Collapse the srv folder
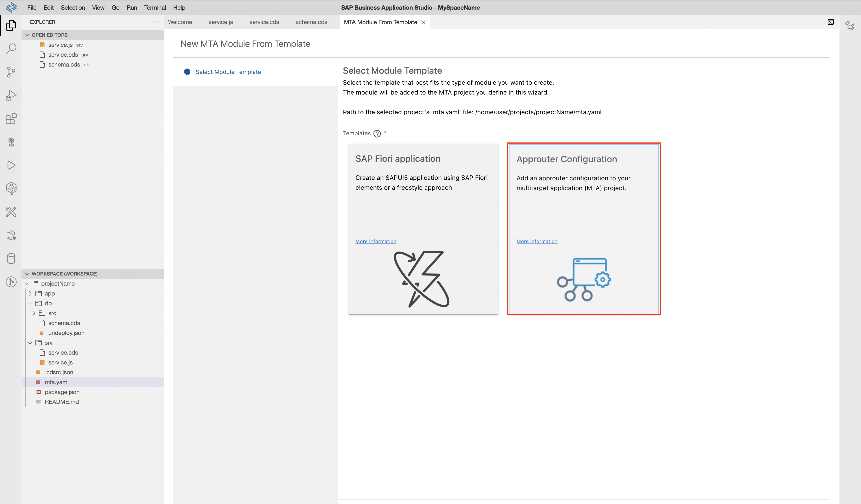 pos(93,342)
